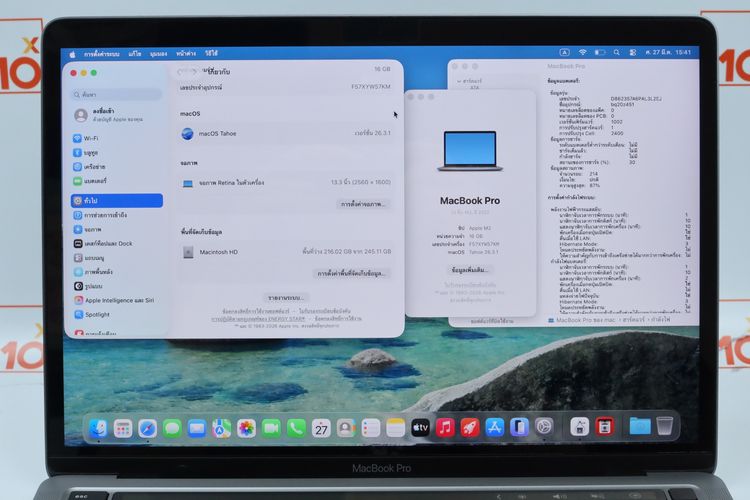Image resolution: width=750 pixels, height=500 pixels.
Task: Select Displays (จอภาพ) in the sidebar
Action: (x=117, y=230)
